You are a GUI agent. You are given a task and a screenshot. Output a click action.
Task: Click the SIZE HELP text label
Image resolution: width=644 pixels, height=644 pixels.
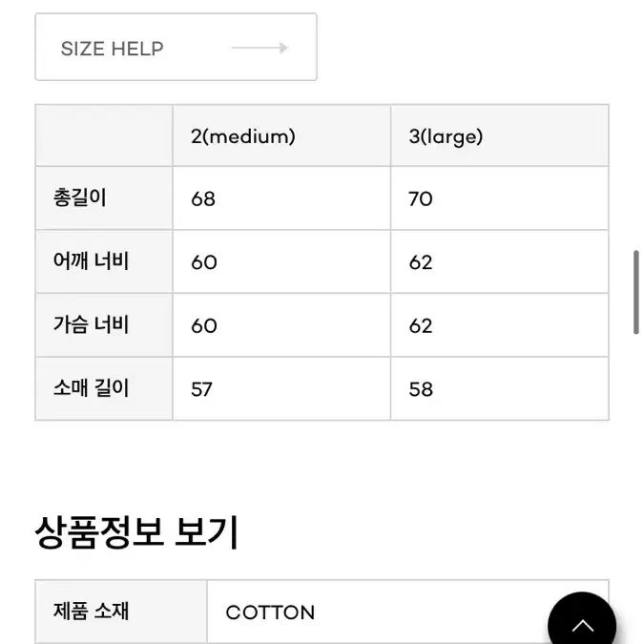click(113, 49)
